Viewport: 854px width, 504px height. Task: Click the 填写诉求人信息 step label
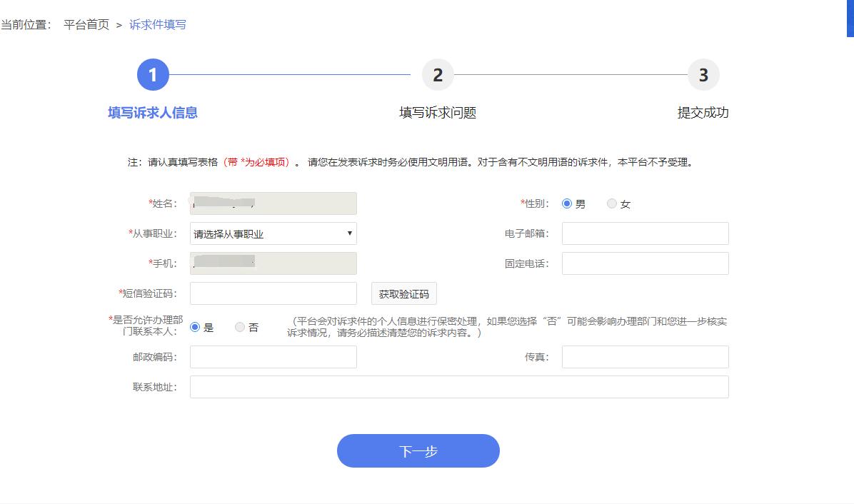click(x=153, y=113)
